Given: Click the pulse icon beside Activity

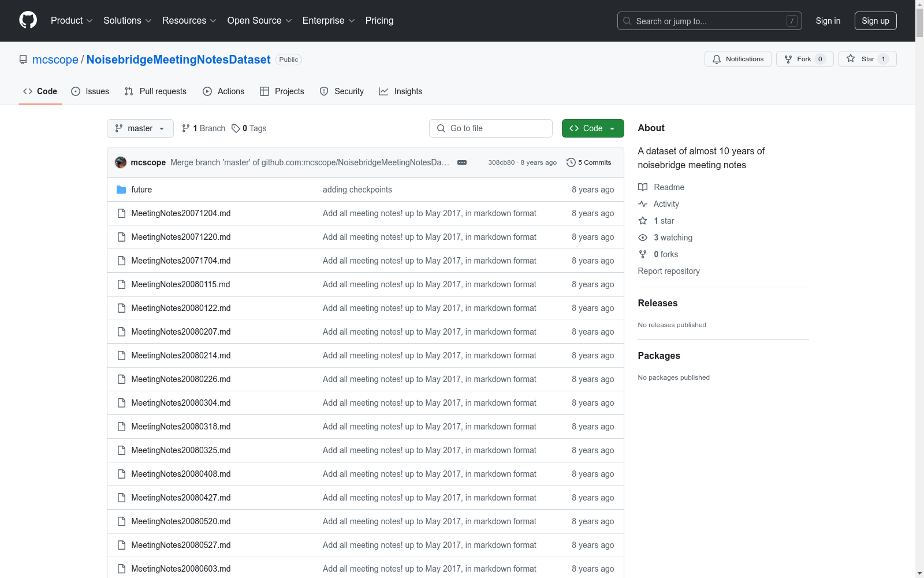Looking at the screenshot, I should click(643, 204).
